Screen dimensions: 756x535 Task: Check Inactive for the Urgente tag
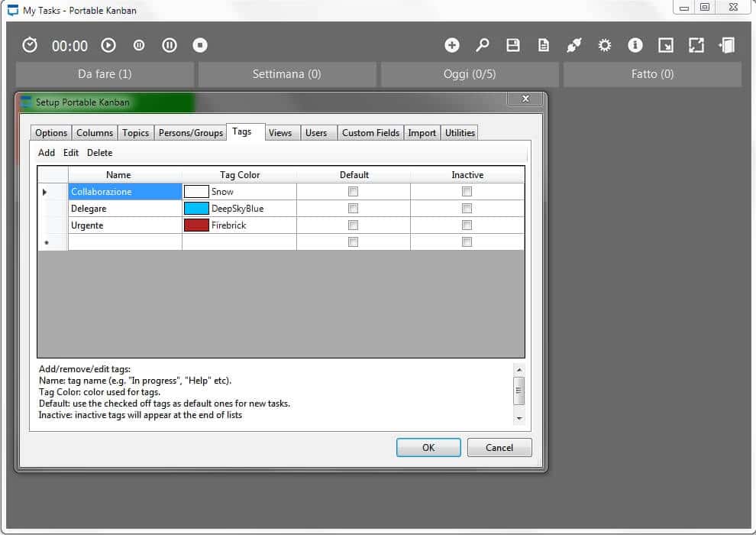(x=467, y=225)
